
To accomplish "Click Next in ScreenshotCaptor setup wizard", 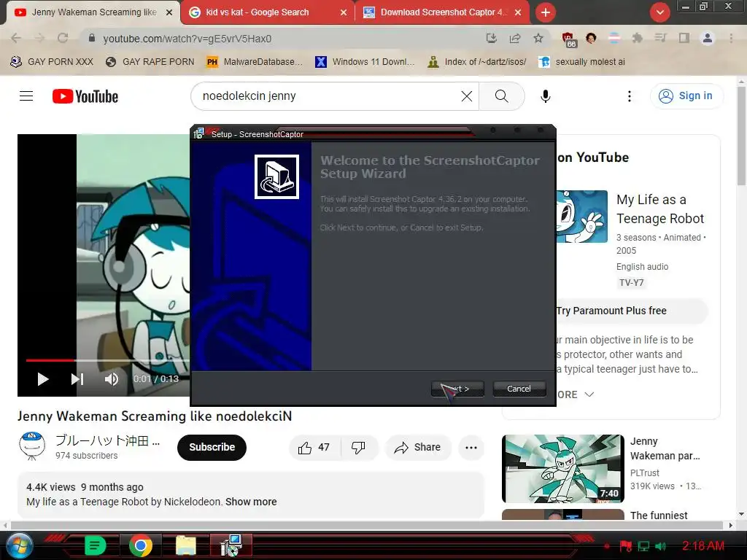I will [457, 389].
